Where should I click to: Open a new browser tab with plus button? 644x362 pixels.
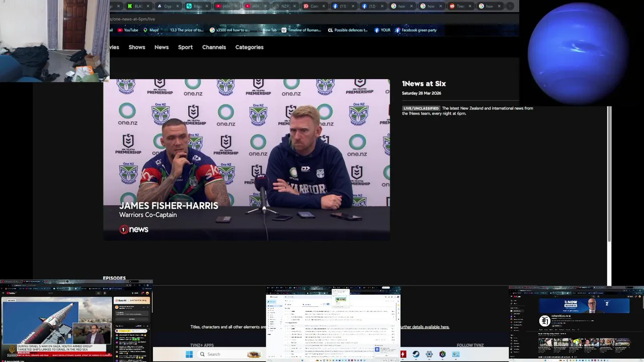510,6
